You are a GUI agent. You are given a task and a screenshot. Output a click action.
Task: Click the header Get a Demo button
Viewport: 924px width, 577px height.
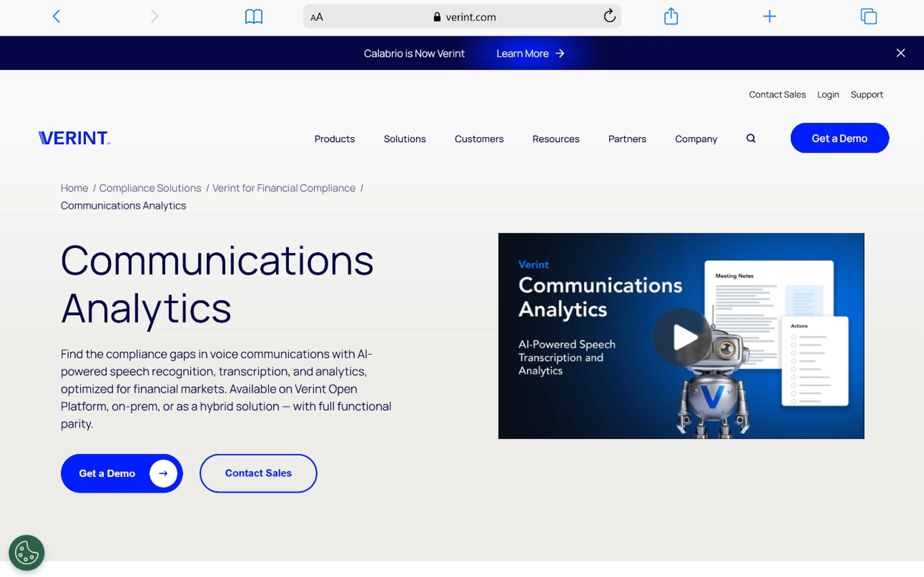pos(840,138)
